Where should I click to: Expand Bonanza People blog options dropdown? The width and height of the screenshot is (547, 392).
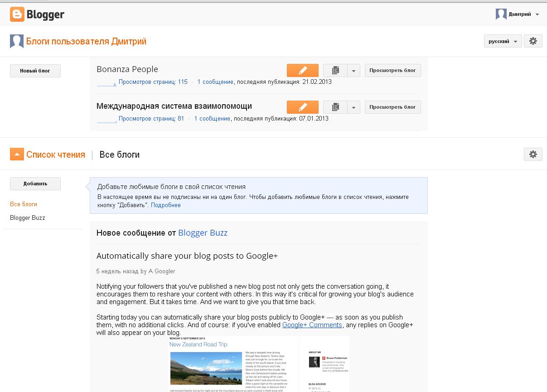pos(354,71)
